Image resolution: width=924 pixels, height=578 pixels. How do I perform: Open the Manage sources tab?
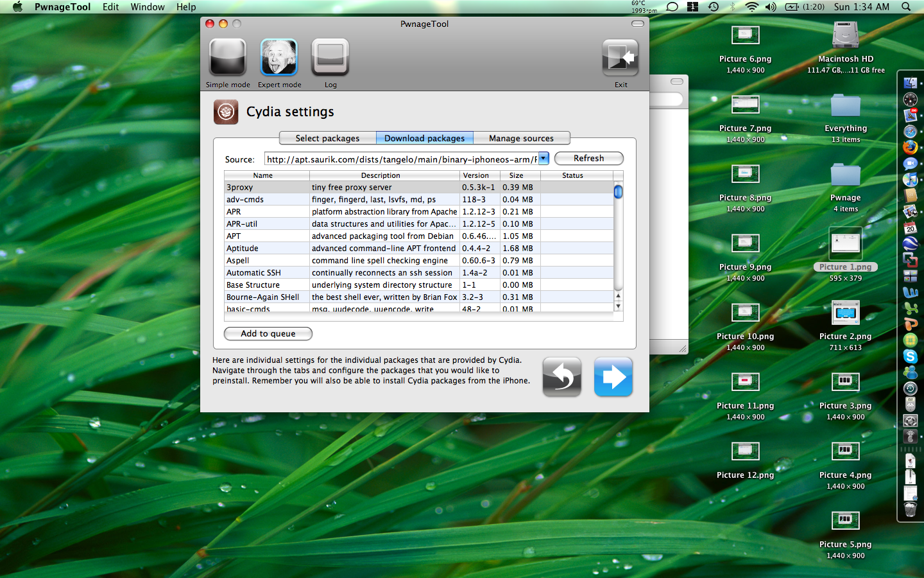pyautogui.click(x=521, y=138)
